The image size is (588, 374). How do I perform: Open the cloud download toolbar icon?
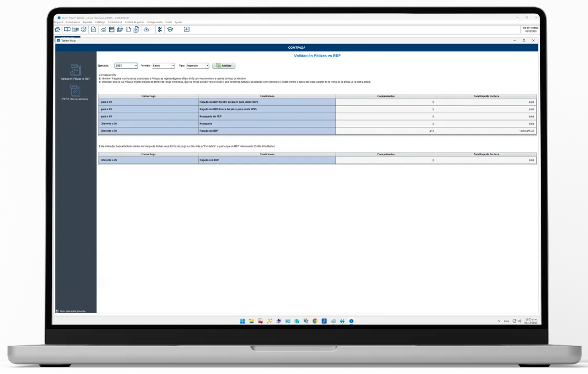[x=146, y=29]
